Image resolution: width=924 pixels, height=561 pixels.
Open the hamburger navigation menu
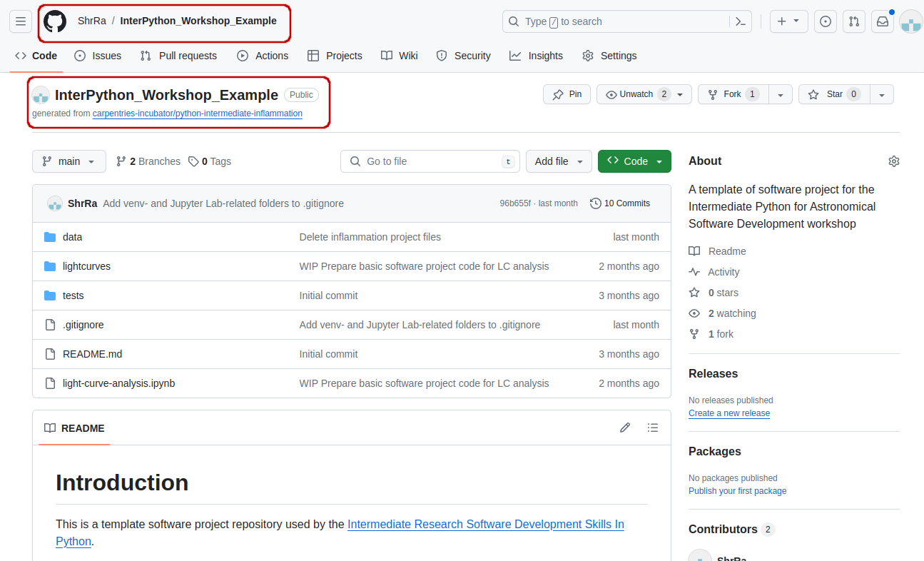pos(21,21)
